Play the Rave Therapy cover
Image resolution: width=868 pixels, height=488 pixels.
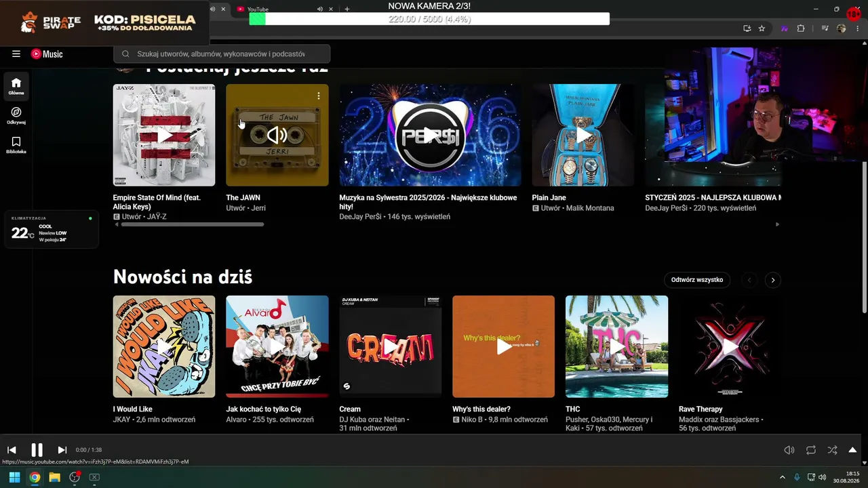(730, 346)
